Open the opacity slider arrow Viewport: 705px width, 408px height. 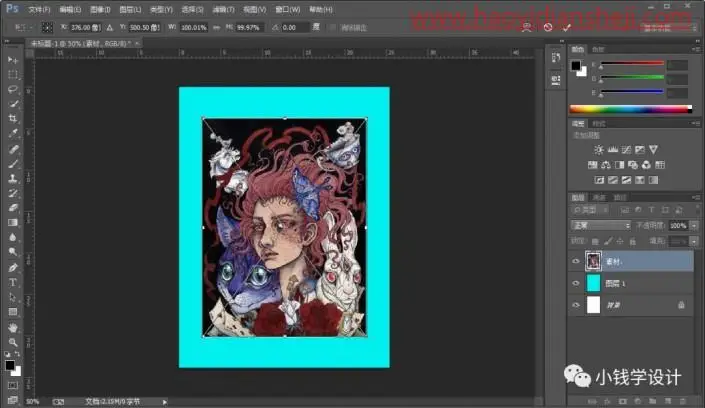click(694, 225)
